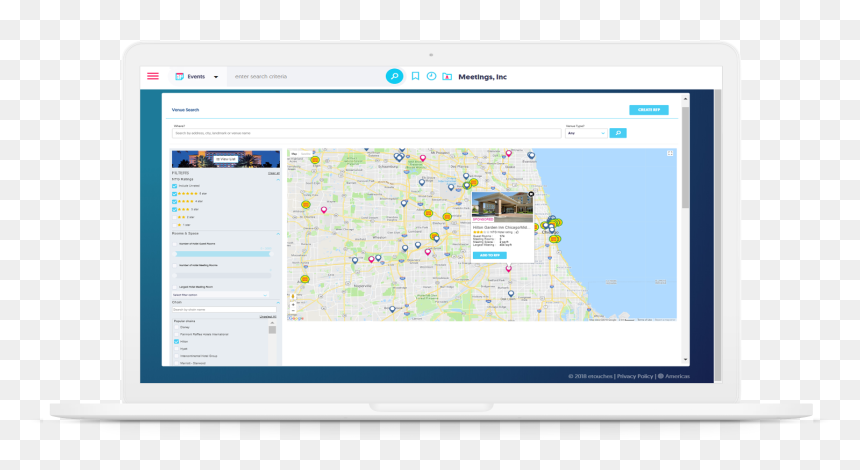Collapse the Rooms & Space section
The image size is (860, 470).
[x=278, y=234]
